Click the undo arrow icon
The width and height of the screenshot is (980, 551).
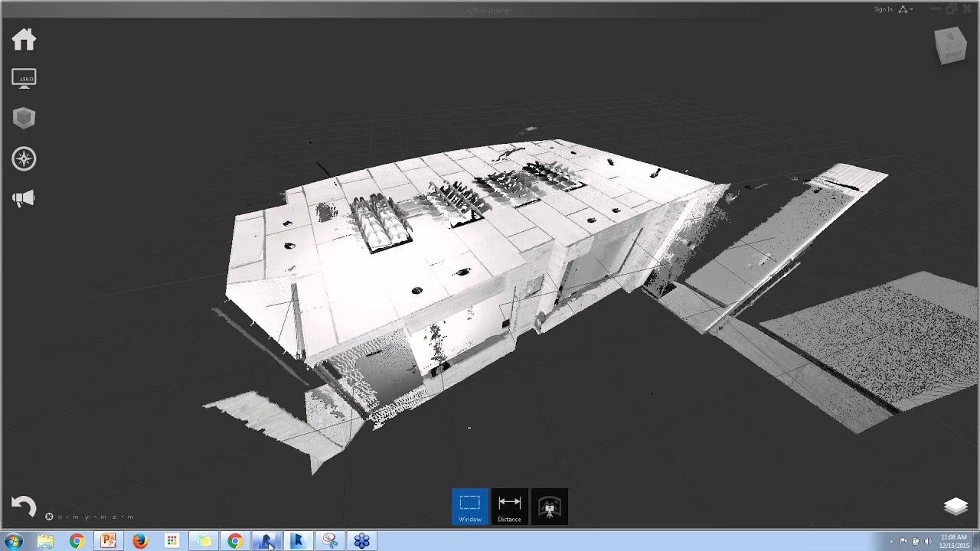pyautogui.click(x=24, y=506)
